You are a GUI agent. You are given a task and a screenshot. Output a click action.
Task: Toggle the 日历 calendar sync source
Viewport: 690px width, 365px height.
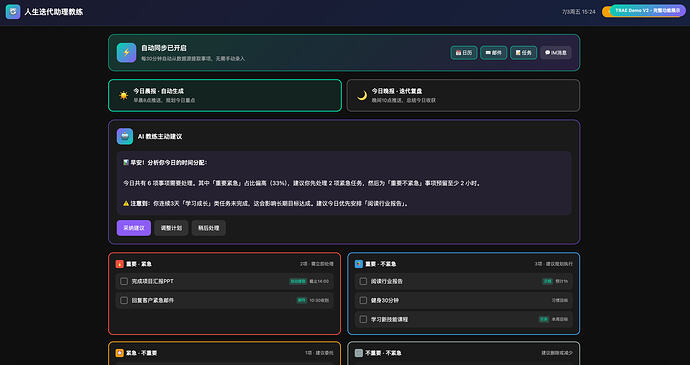(x=464, y=52)
